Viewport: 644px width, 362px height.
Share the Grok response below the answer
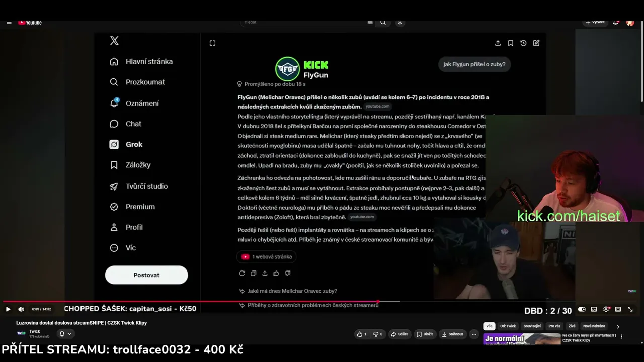click(265, 273)
